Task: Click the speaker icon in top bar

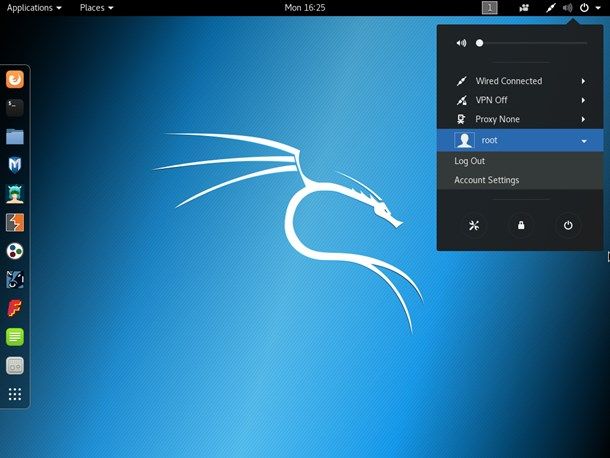Action: click(568, 7)
